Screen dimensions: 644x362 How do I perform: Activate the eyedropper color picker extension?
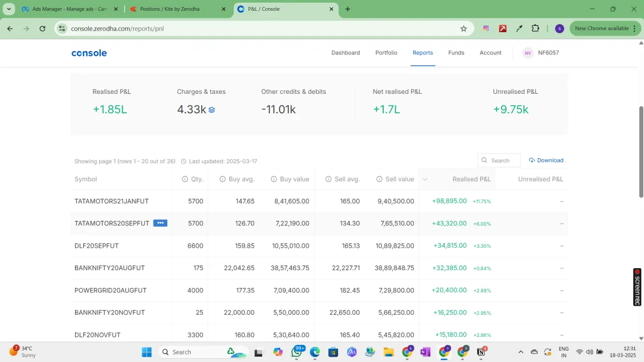pos(519,28)
